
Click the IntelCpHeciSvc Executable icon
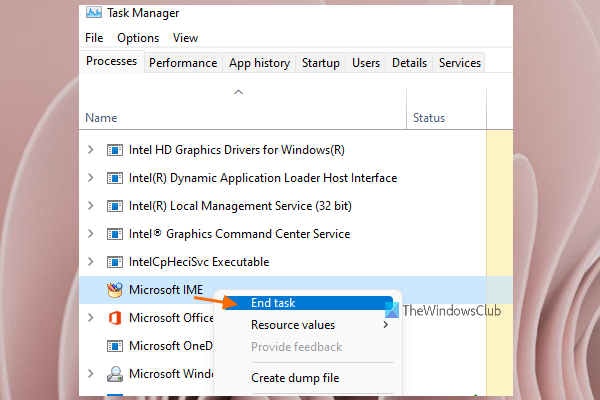tap(115, 262)
